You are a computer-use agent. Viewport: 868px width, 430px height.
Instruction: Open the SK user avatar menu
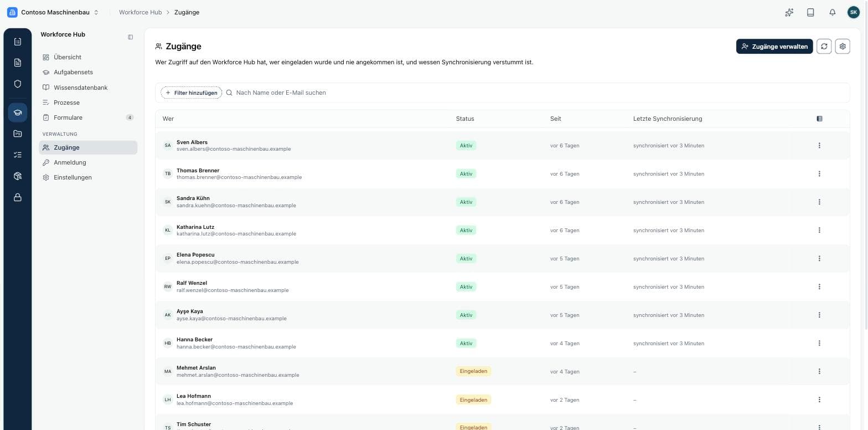(854, 12)
